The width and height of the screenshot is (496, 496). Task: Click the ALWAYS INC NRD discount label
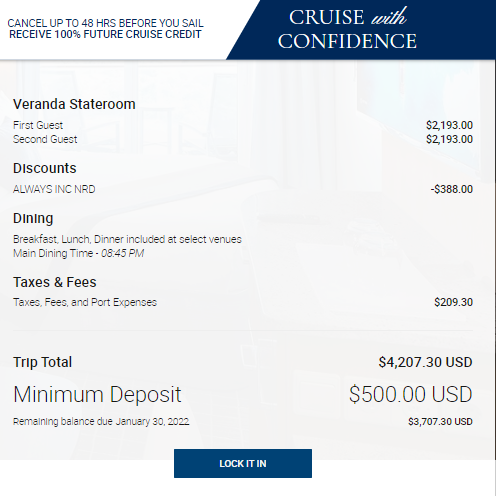pyautogui.click(x=54, y=189)
